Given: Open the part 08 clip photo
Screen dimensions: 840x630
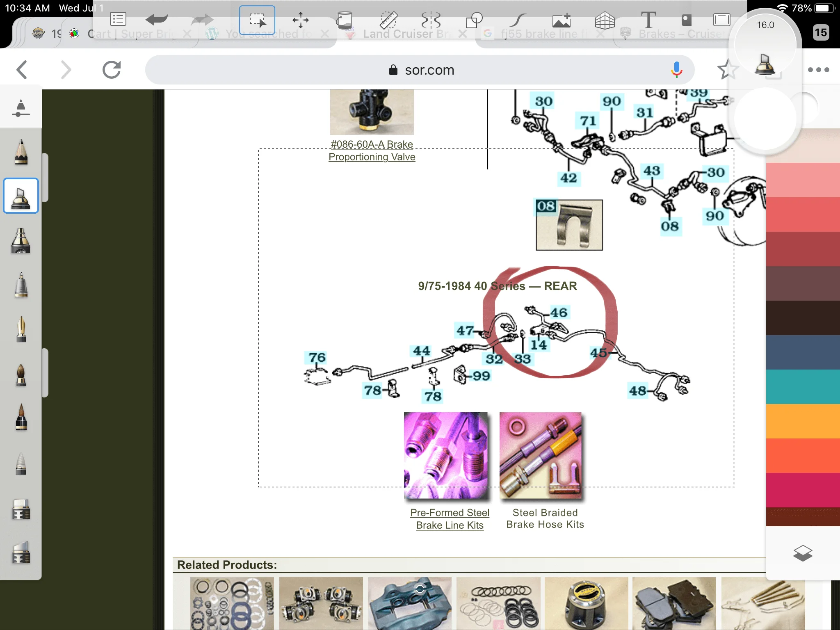Looking at the screenshot, I should pyautogui.click(x=569, y=225).
